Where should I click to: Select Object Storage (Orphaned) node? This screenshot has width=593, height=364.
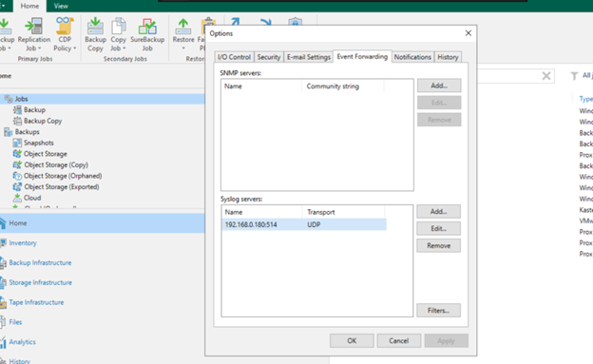[x=63, y=176]
